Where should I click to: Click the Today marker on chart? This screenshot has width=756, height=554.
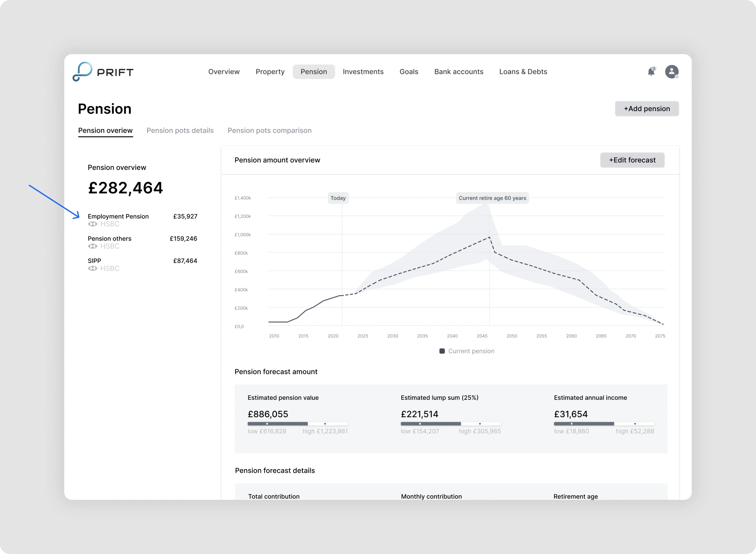(x=338, y=198)
